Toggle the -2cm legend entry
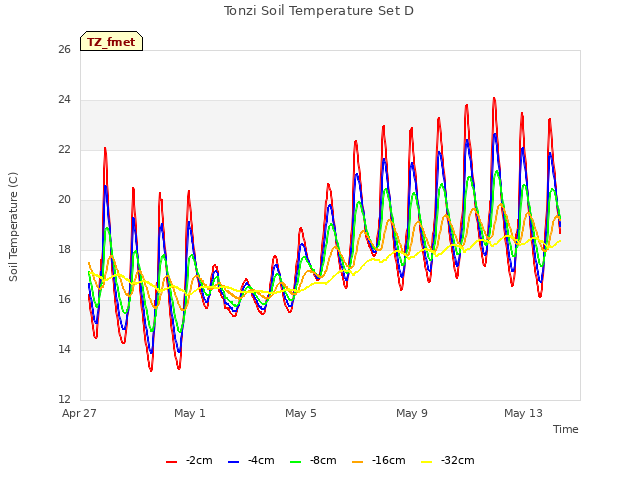 189,461
